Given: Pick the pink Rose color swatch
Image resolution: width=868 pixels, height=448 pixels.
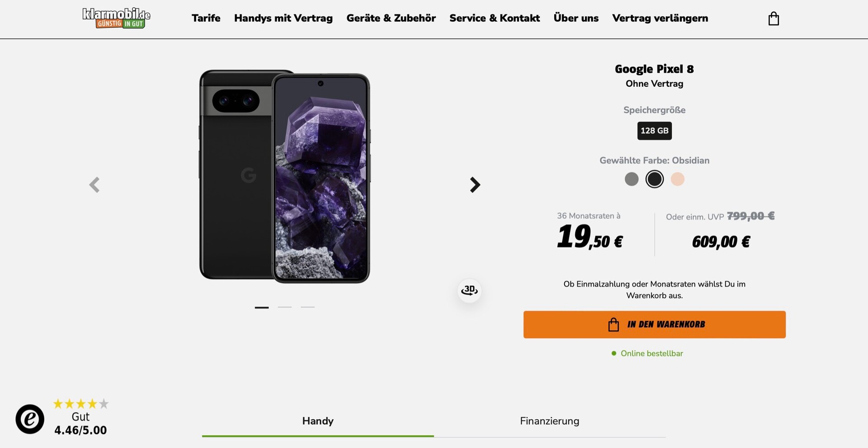Looking at the screenshot, I should 677,179.
